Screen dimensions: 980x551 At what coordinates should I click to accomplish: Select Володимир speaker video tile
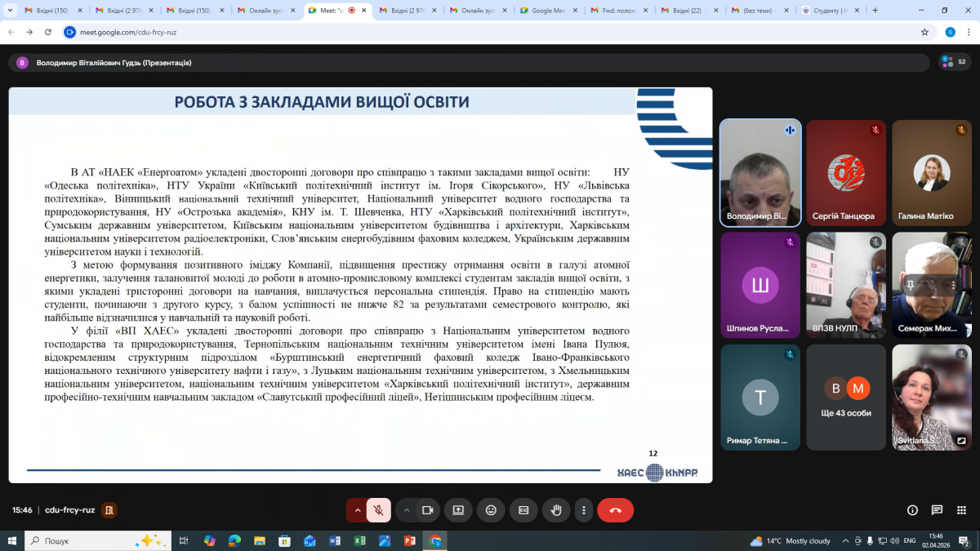[x=760, y=172]
